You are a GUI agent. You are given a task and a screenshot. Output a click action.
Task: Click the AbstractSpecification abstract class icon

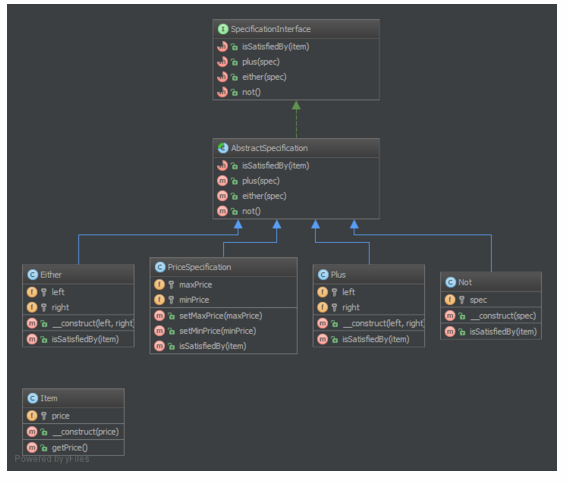pyautogui.click(x=223, y=148)
